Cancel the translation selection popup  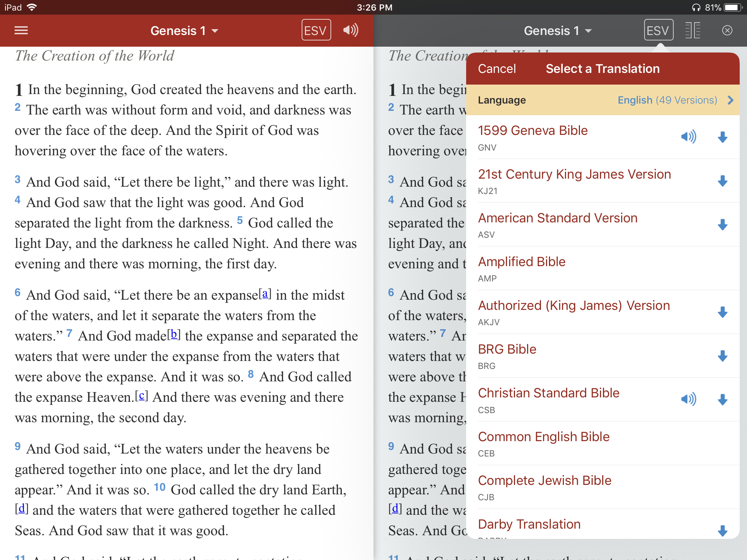point(497,69)
